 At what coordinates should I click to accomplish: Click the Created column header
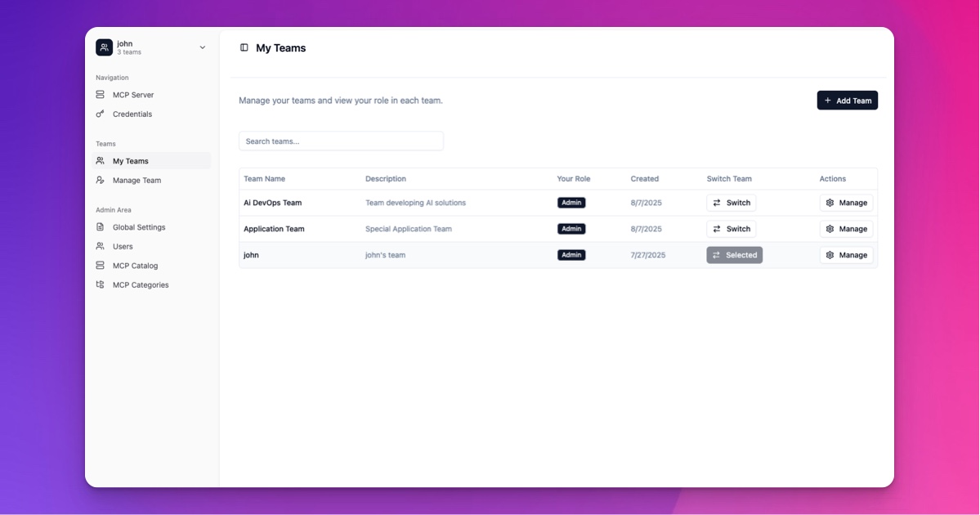(x=644, y=179)
